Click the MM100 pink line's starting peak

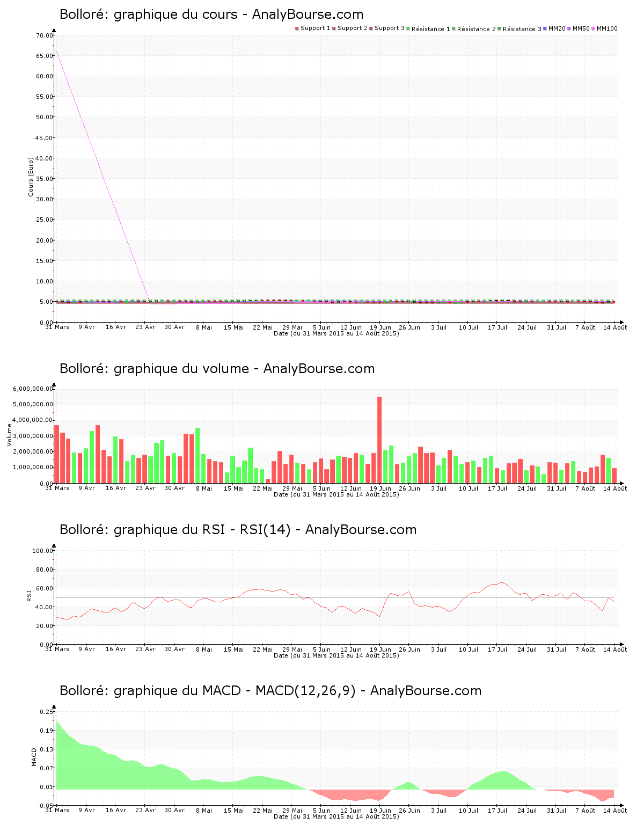57,50
